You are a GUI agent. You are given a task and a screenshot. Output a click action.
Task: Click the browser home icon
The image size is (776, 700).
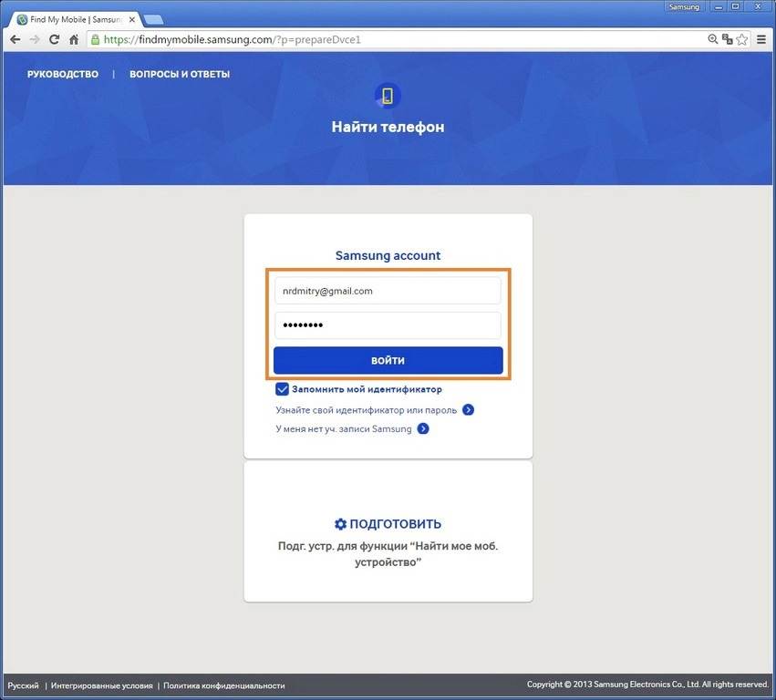pos(75,40)
